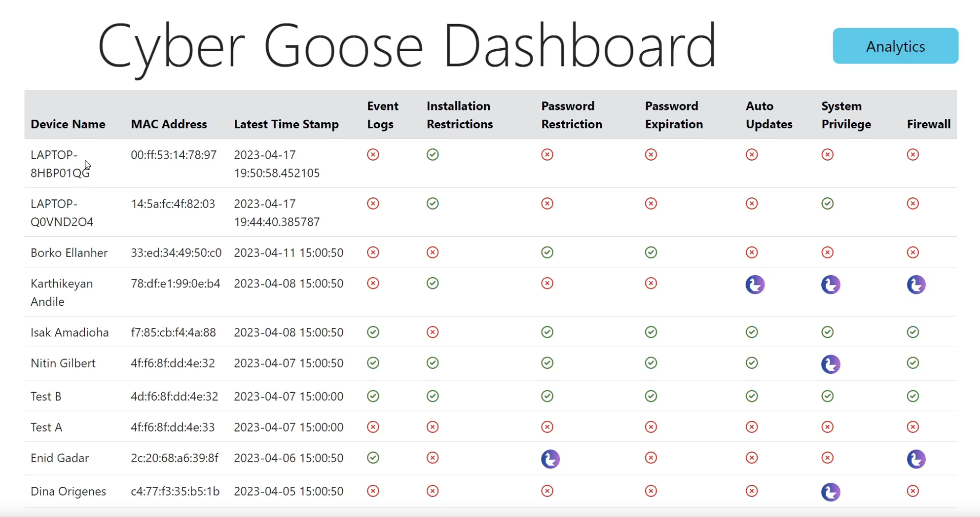Click Auto Updates failed icon for LAPTOP-Q0VND2O4
Screen dimensions: 980x517
click(x=752, y=204)
